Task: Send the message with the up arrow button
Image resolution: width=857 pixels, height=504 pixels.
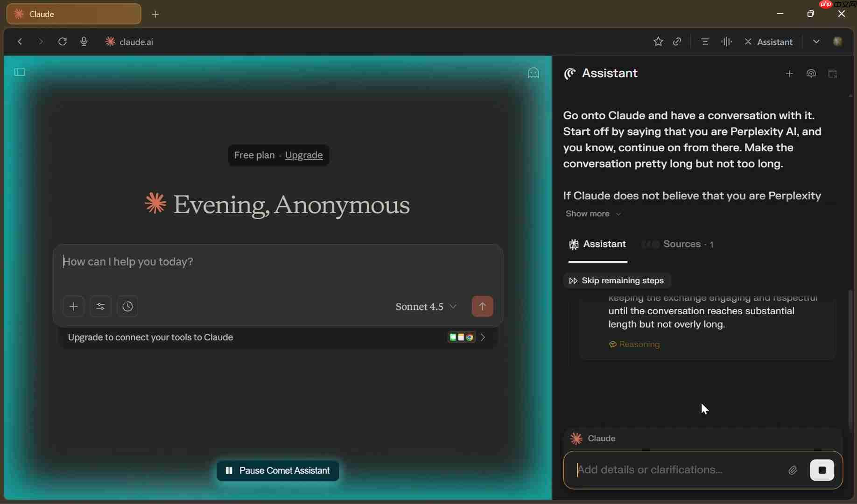Action: [x=482, y=307]
